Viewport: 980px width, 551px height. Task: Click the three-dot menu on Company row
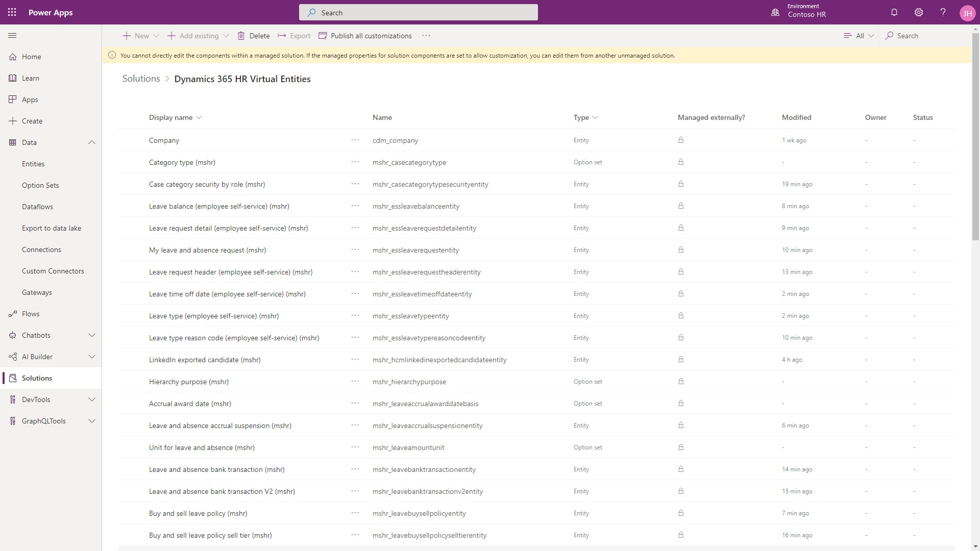tap(355, 140)
